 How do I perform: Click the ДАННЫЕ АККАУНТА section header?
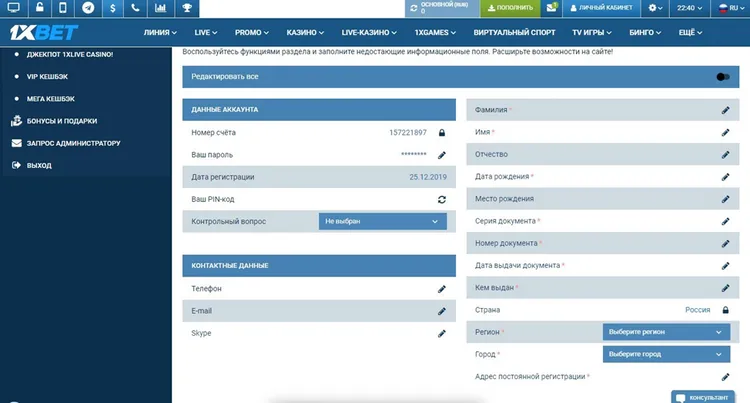[x=319, y=109]
